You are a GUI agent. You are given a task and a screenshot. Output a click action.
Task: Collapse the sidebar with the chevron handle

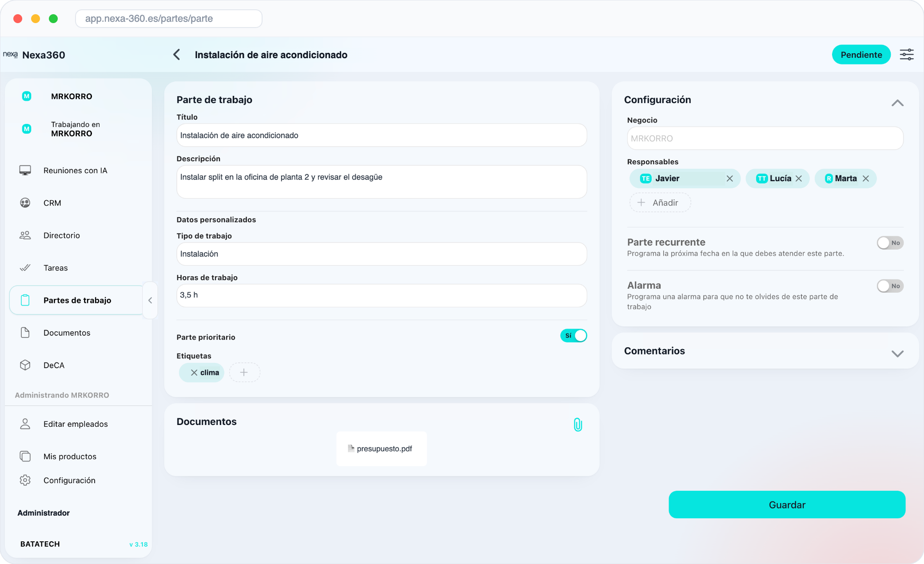click(x=150, y=300)
